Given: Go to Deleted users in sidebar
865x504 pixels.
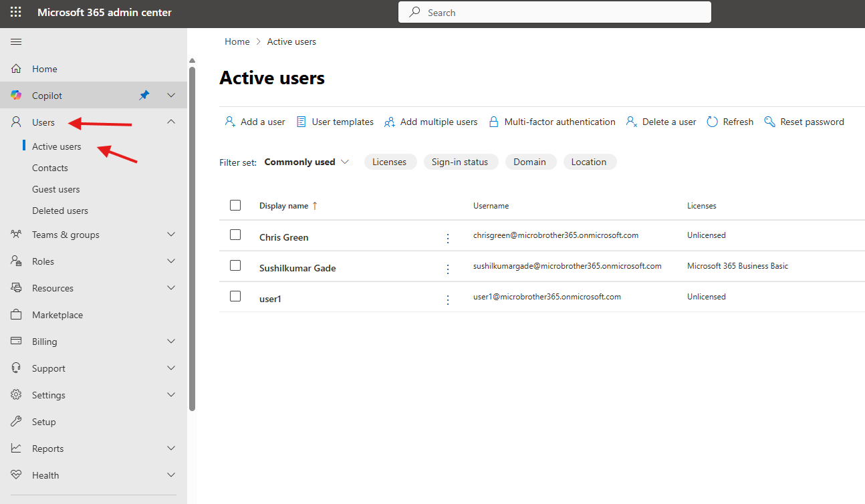Looking at the screenshot, I should click(60, 211).
